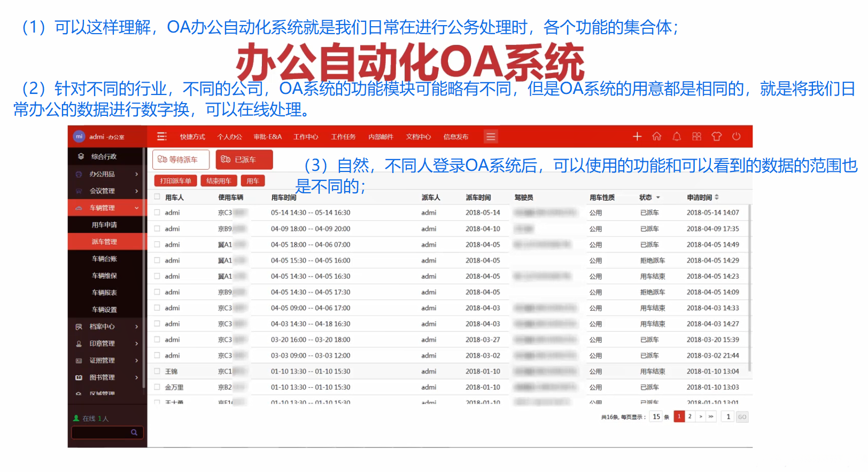Expand the 印章管理 sidebar section

(137, 344)
